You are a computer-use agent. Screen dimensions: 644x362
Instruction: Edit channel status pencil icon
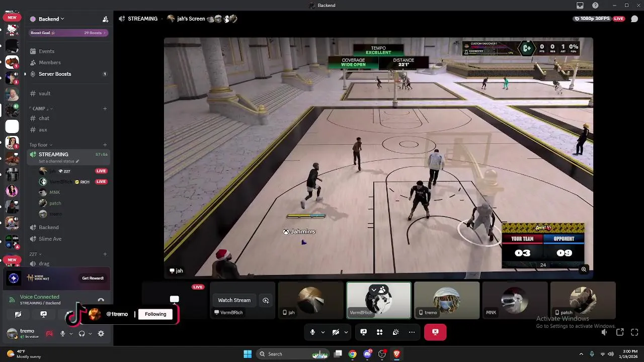pos(77,161)
